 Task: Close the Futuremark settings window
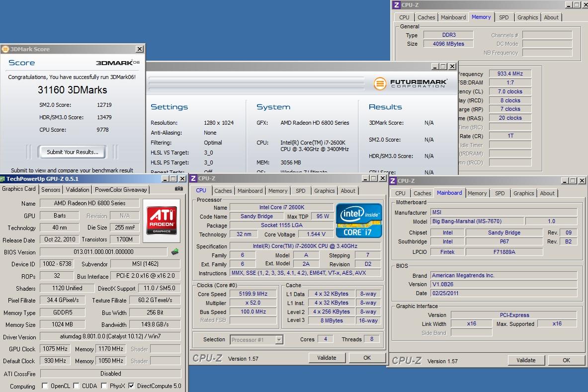tap(453, 67)
